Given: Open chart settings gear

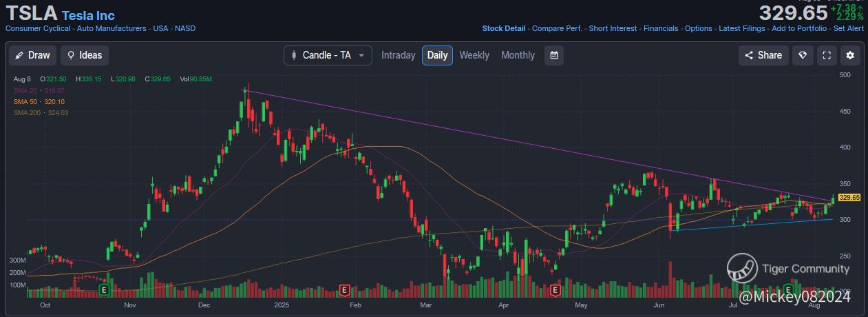Looking at the screenshot, I should pos(850,55).
